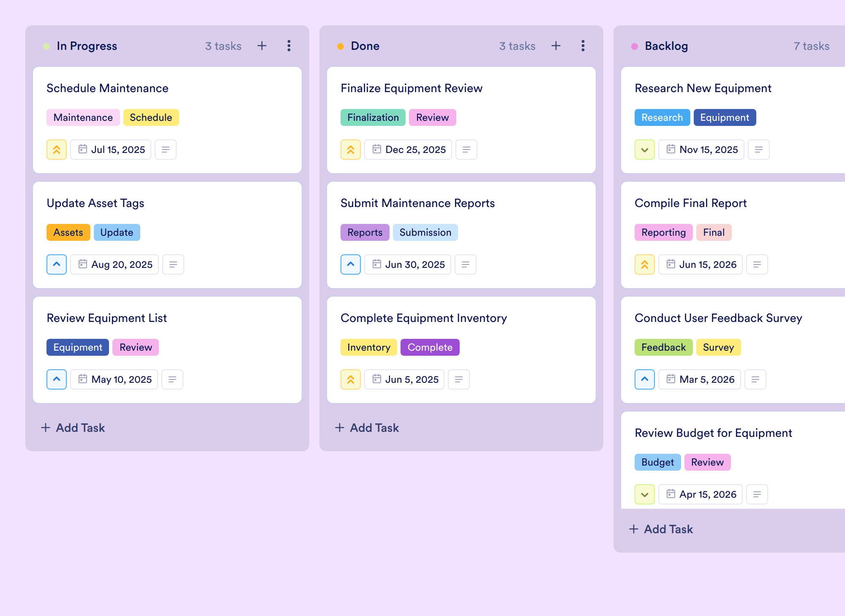The height and width of the screenshot is (616, 845).
Task: Click highest priority chevron on Schedule Maintenance
Action: pos(57,150)
